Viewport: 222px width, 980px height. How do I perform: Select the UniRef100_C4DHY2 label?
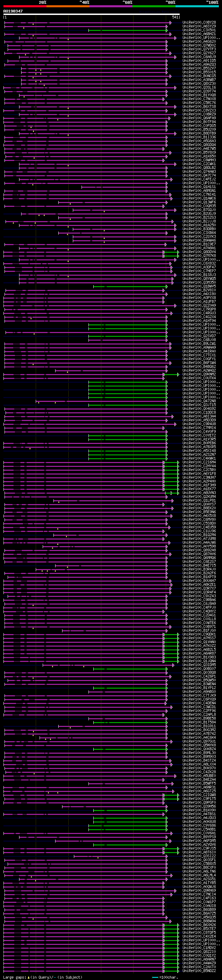[199, 611]
